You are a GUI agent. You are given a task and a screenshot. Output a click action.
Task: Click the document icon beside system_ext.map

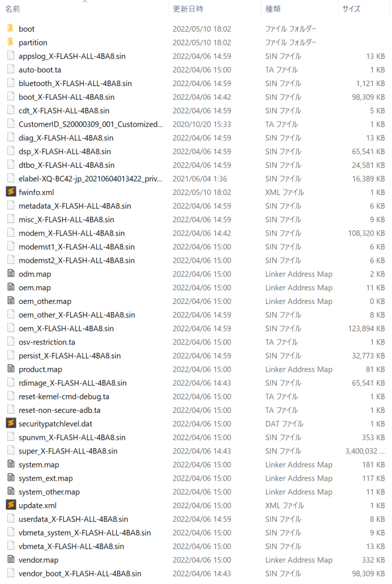[11, 478]
